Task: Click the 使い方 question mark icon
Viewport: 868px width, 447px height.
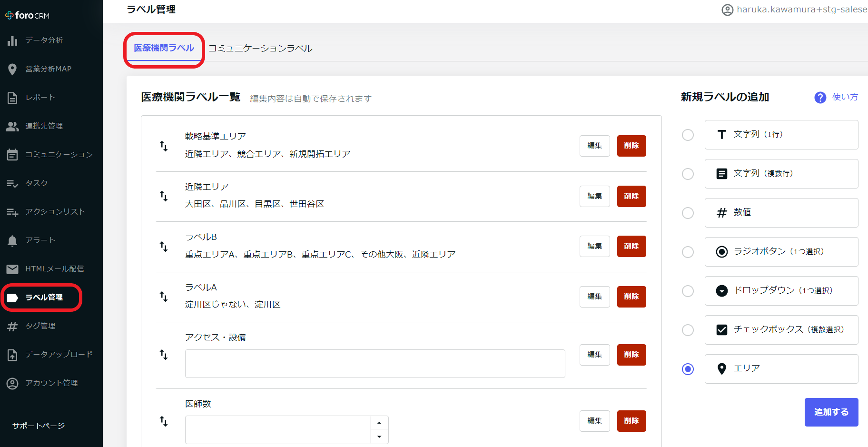Action: [x=820, y=98]
